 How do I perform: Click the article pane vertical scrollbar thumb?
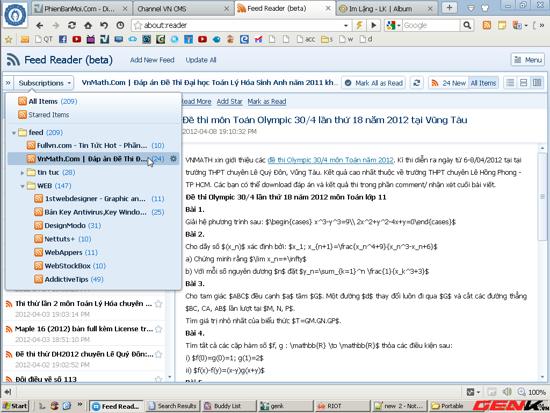pos(542,197)
